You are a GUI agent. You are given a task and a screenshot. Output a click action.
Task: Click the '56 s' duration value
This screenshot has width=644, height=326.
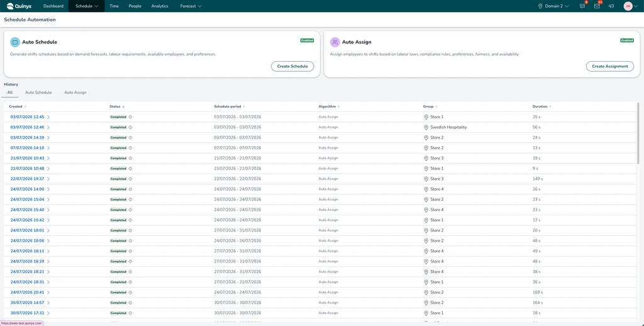[536, 127]
